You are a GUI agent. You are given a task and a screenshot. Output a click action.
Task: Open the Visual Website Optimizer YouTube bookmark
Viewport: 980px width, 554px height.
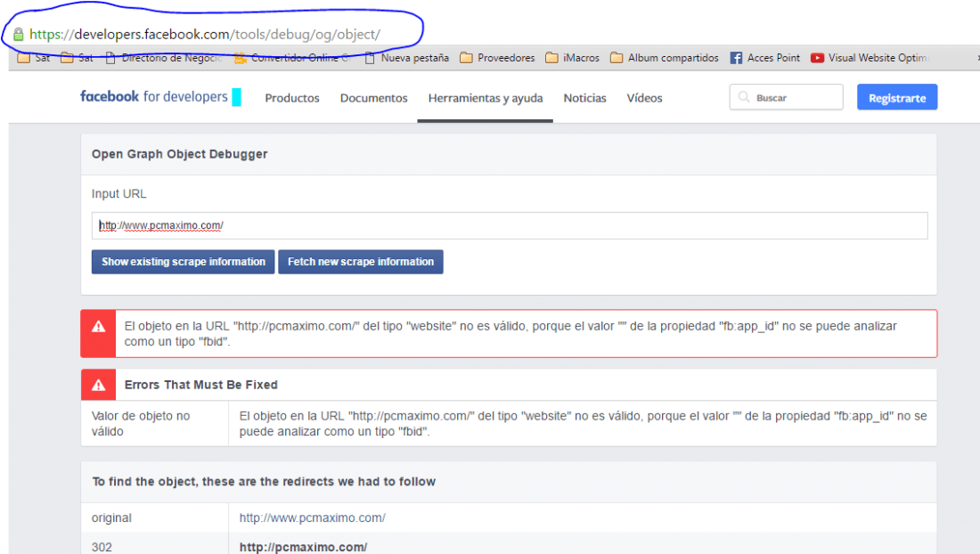click(x=870, y=58)
